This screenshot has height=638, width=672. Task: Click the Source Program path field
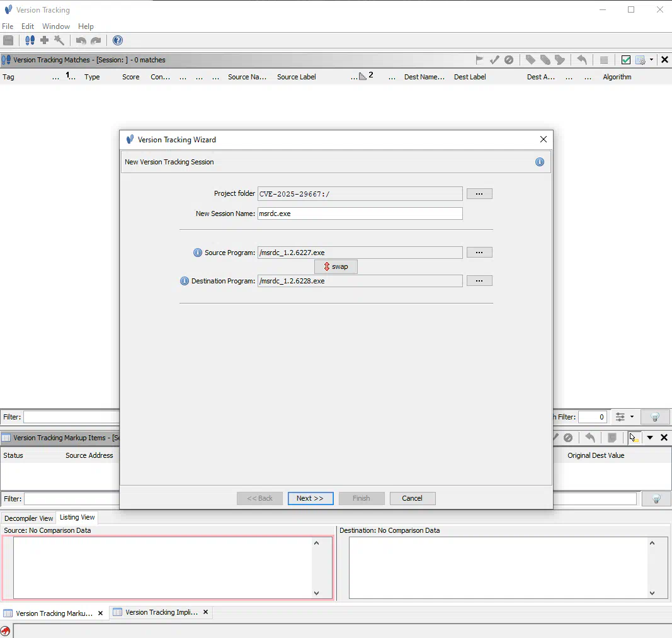[x=360, y=253]
